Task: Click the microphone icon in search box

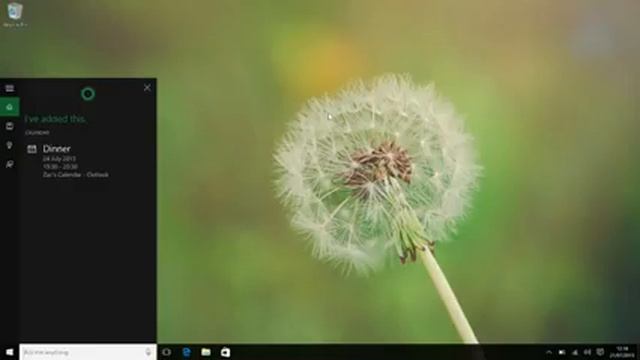Action: click(148, 352)
